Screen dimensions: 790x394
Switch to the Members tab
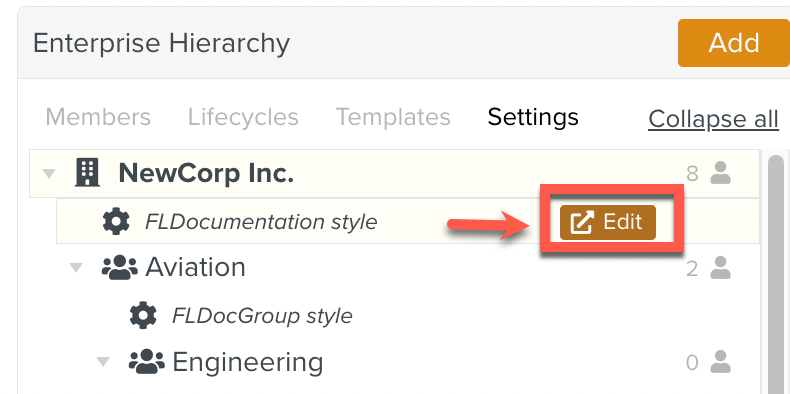pyautogui.click(x=98, y=117)
